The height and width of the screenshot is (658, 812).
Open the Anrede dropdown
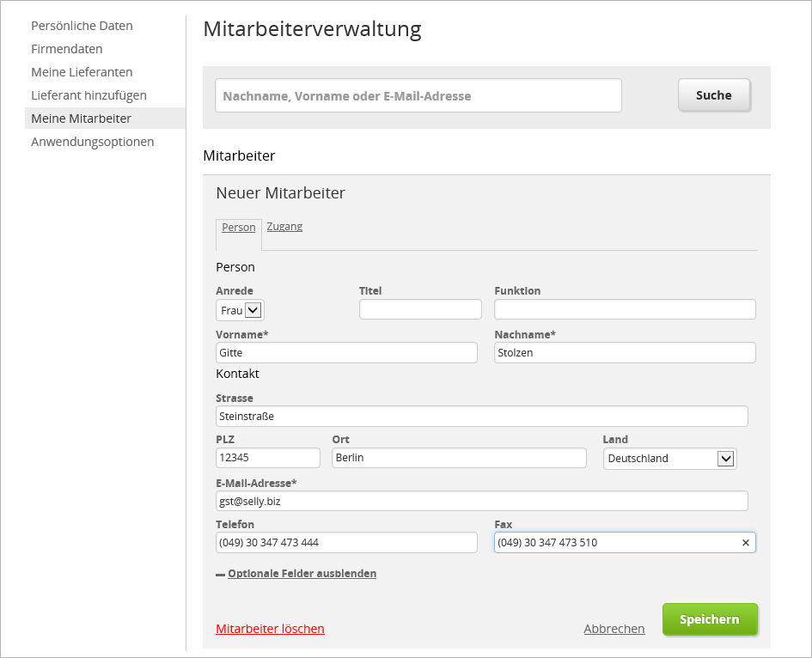240,310
